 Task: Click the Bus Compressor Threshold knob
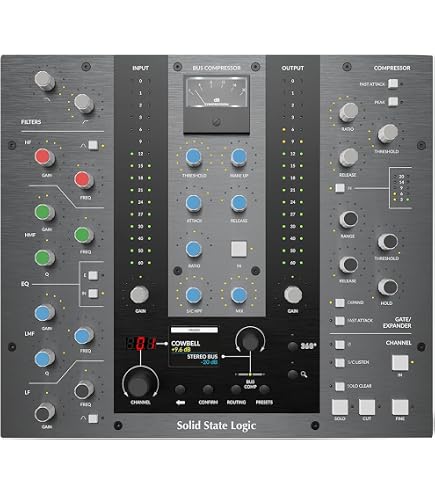194,157
